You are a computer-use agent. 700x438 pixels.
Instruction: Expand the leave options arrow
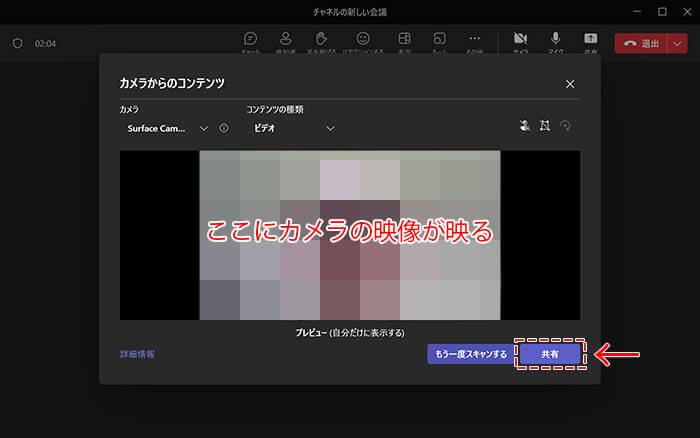point(677,43)
